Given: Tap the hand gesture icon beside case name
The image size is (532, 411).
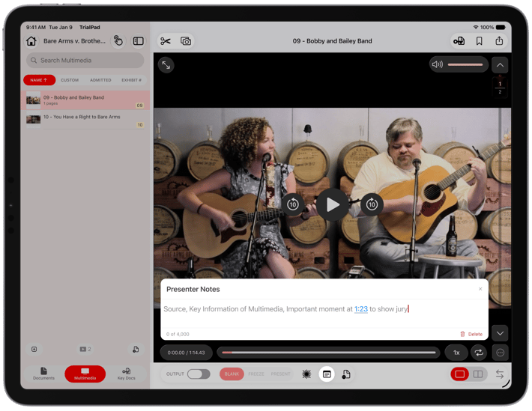Looking at the screenshot, I should [x=118, y=41].
